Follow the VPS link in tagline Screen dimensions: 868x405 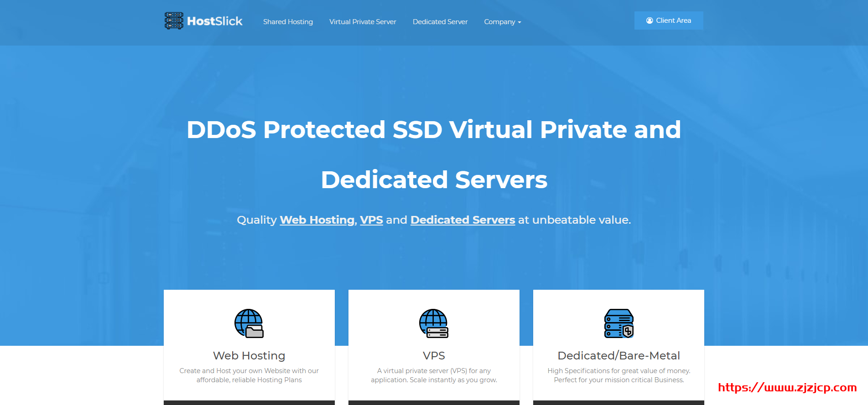pyautogui.click(x=371, y=220)
